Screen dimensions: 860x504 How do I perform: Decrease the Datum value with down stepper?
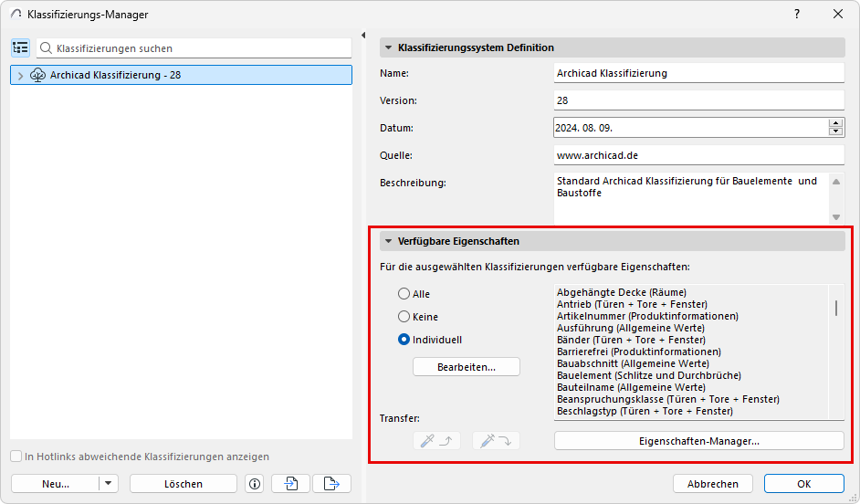(836, 131)
